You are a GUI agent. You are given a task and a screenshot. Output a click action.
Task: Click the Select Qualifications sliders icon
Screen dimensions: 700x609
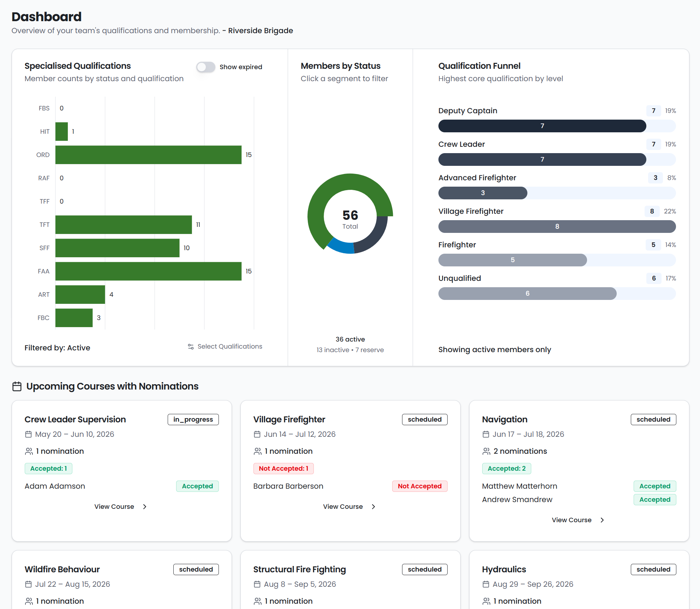tap(191, 346)
